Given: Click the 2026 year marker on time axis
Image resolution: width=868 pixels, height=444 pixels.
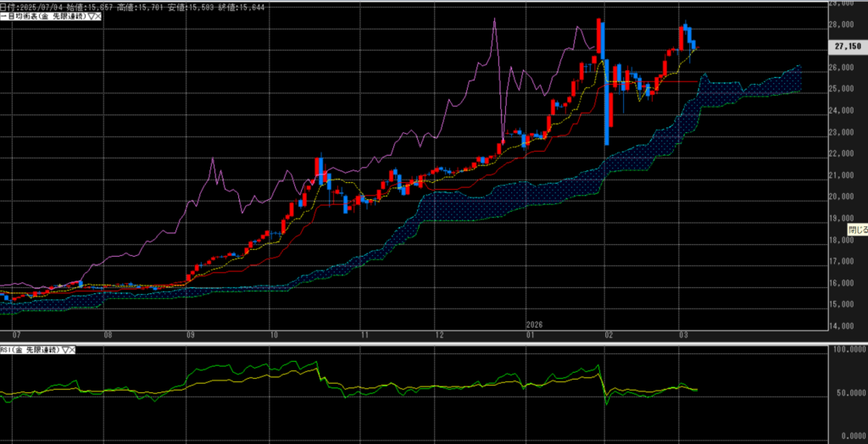Looking at the screenshot, I should (x=534, y=325).
